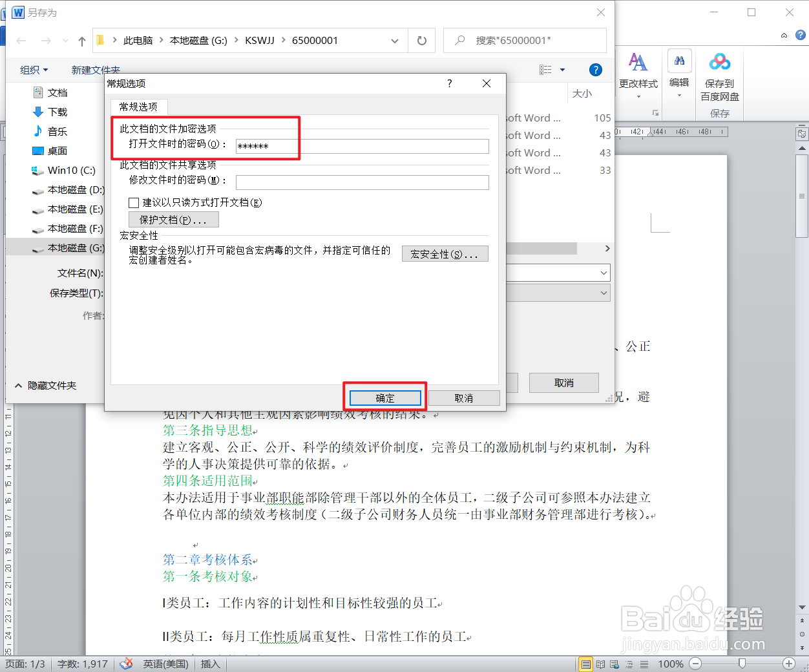
Task: Switch to Web layout view icon
Action: [x=615, y=664]
